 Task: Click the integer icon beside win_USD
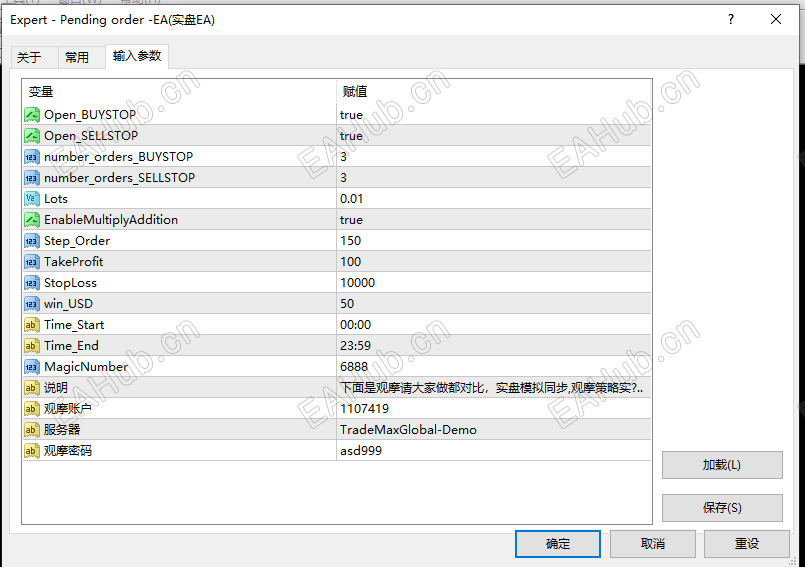(x=32, y=304)
